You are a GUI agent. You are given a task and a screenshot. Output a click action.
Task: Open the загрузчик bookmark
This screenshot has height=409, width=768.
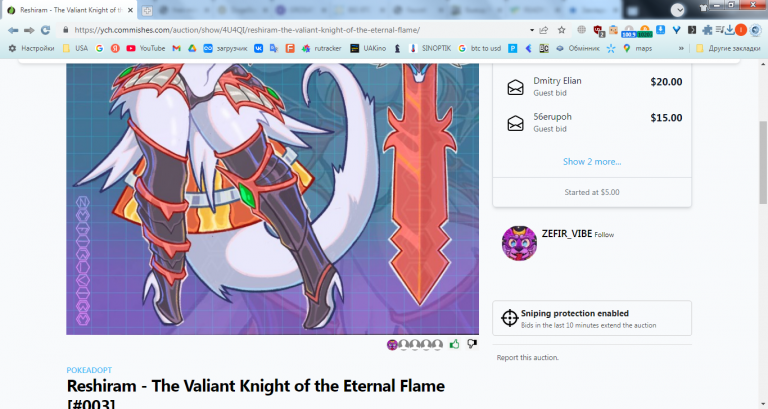coord(225,48)
